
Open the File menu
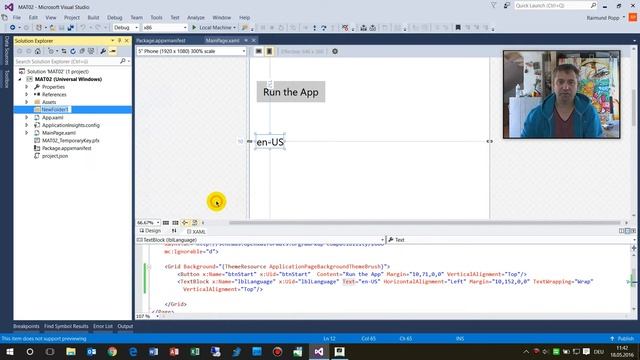tap(17, 18)
